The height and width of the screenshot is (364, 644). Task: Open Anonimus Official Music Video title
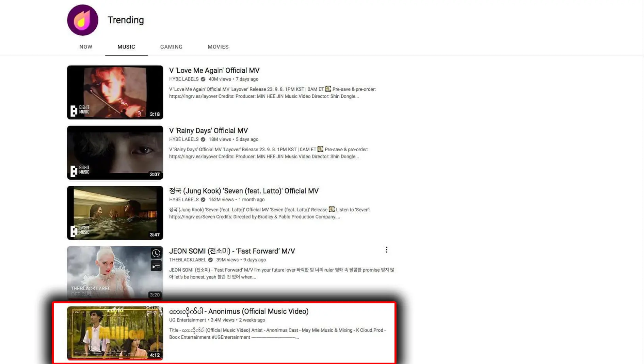pyautogui.click(x=239, y=312)
